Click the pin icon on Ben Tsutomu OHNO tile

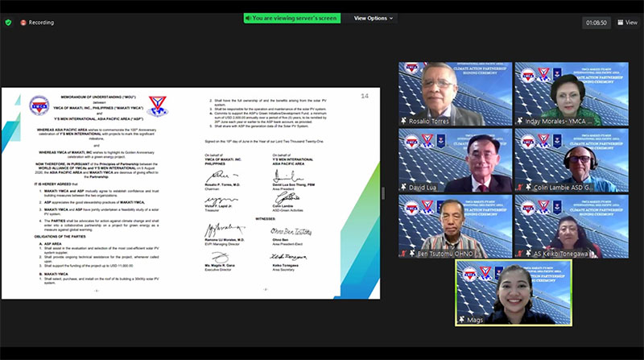[x=412, y=254]
